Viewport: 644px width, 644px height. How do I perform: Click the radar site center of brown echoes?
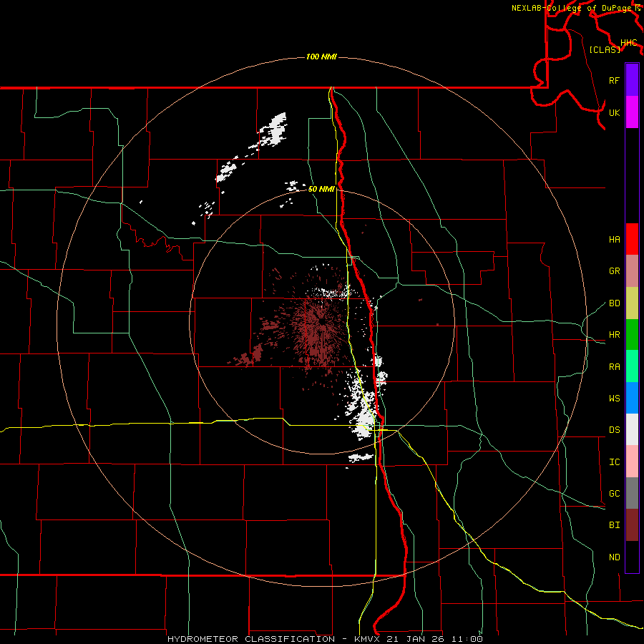click(322, 323)
